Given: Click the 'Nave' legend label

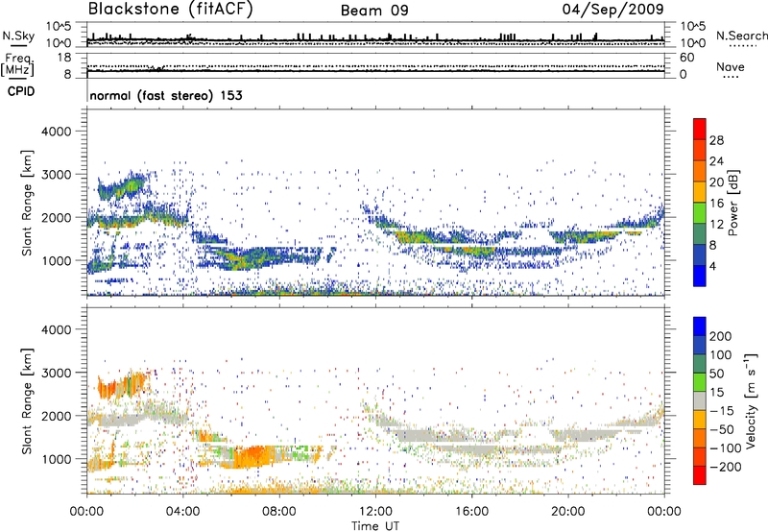Looking at the screenshot, I should point(731,67).
